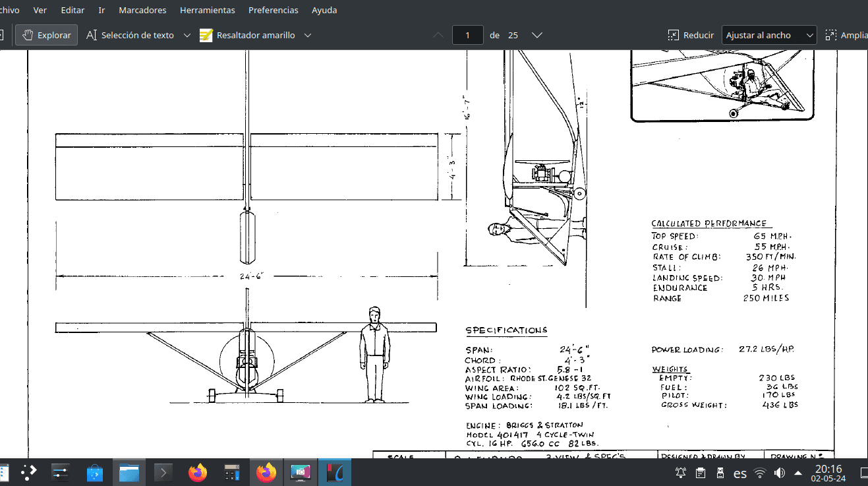Click the WEIGHTS heading in document
The height and width of the screenshot is (486, 868).
point(670,369)
